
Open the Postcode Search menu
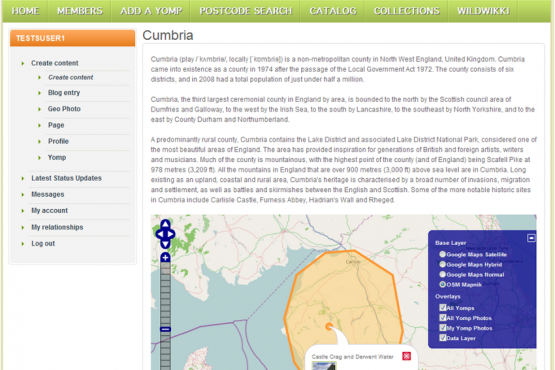(245, 11)
